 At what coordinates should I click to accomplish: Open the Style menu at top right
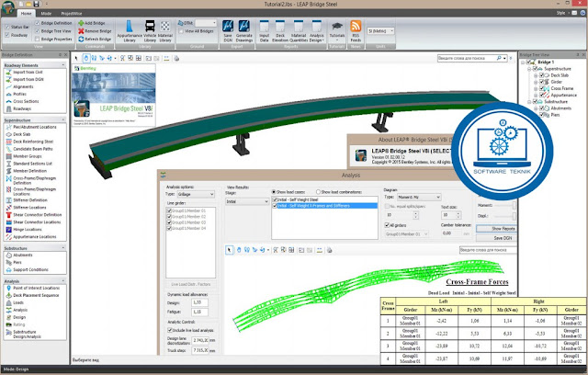561,13
